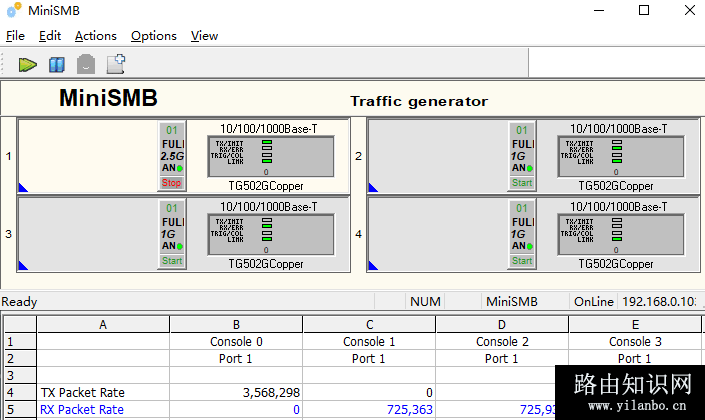Select row 4 header in the spreadsheet
Viewport: 705px width, 420px height.
(x=20, y=393)
